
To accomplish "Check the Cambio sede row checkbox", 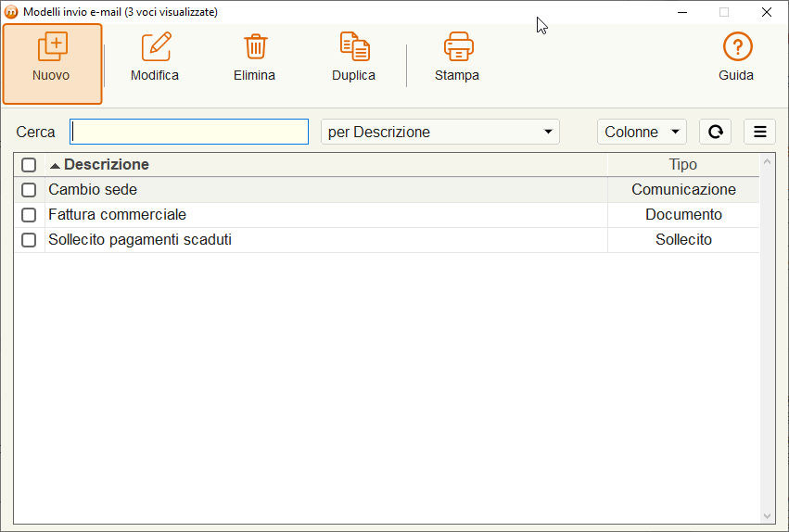I will [x=29, y=190].
